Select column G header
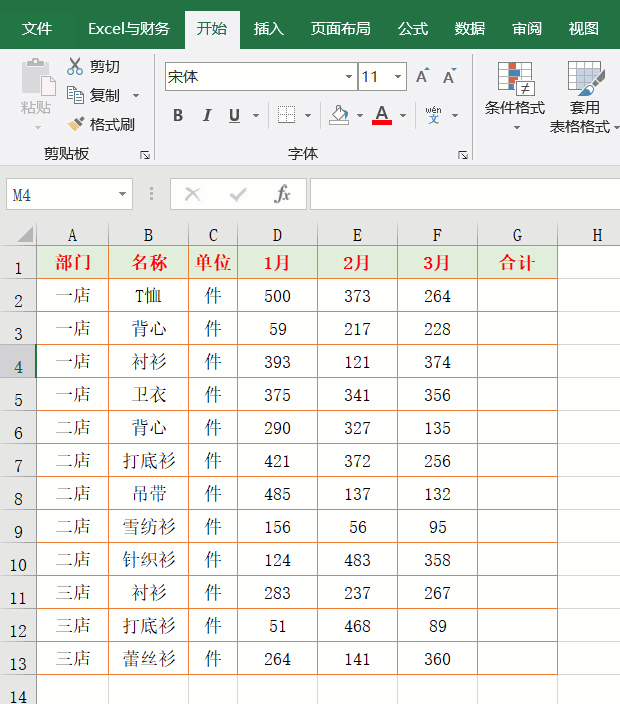Screen dimensions: 620x704 [518, 234]
